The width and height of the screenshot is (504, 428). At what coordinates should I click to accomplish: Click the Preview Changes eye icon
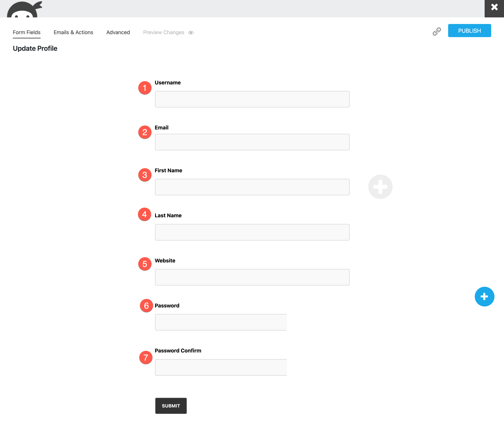pyautogui.click(x=191, y=33)
